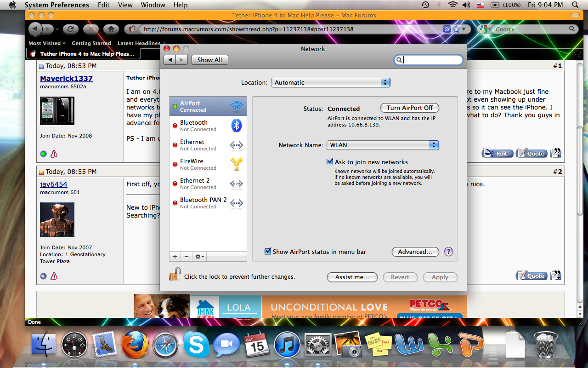The height and width of the screenshot is (368, 588).
Task: Open Maverick1337 user profile link
Action: [66, 79]
